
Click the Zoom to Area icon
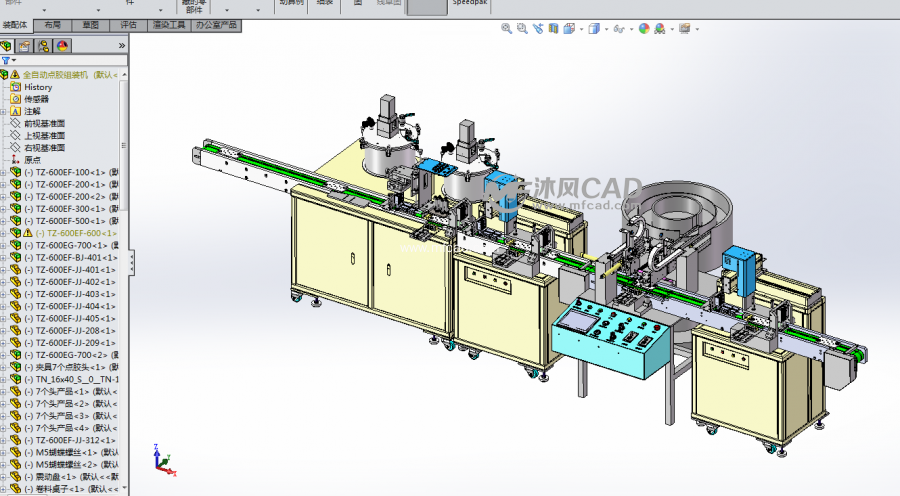522,29
